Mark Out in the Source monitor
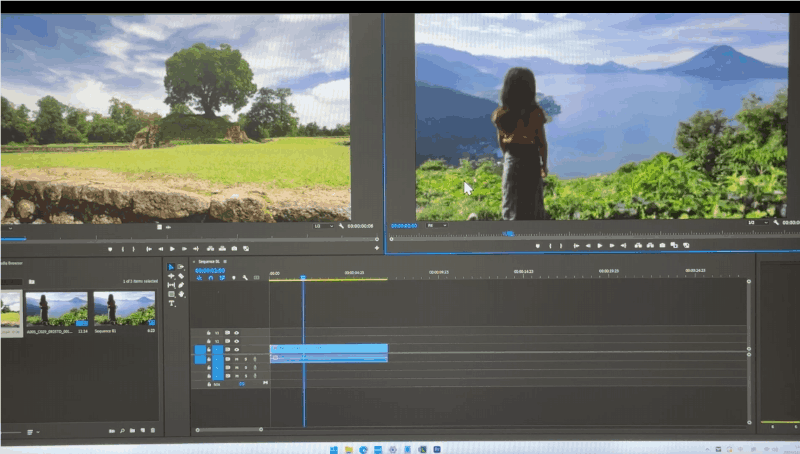Viewport: 800px width, 454px height. point(134,249)
